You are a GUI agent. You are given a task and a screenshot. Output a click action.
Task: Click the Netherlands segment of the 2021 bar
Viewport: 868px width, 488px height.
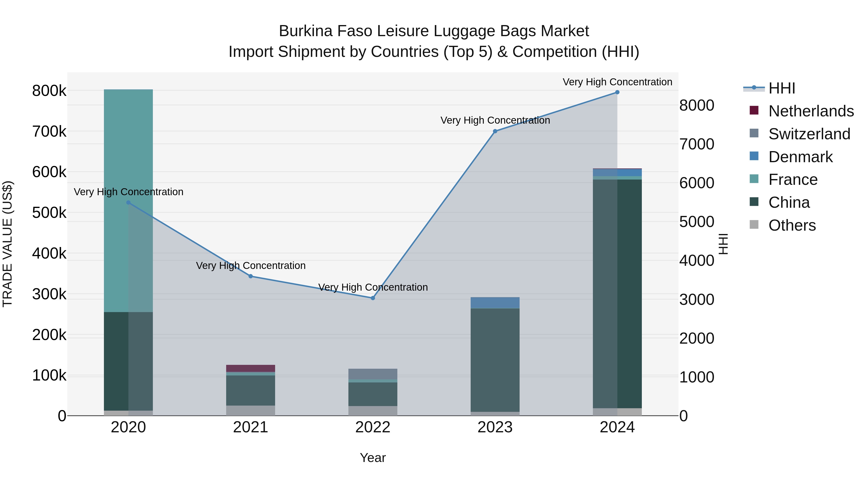tap(251, 368)
